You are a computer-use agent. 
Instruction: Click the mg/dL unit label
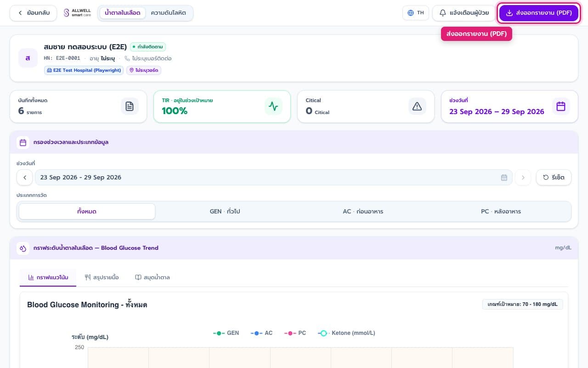[563, 248]
